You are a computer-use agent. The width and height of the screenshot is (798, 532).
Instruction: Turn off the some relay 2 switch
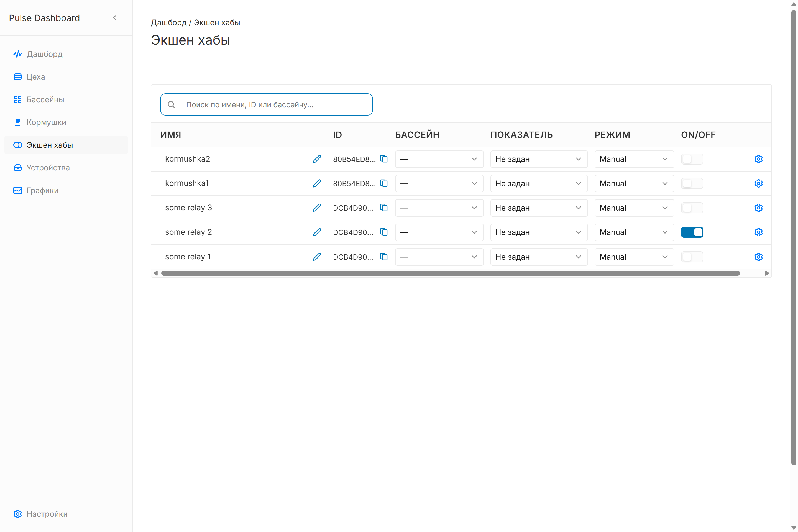coord(692,232)
